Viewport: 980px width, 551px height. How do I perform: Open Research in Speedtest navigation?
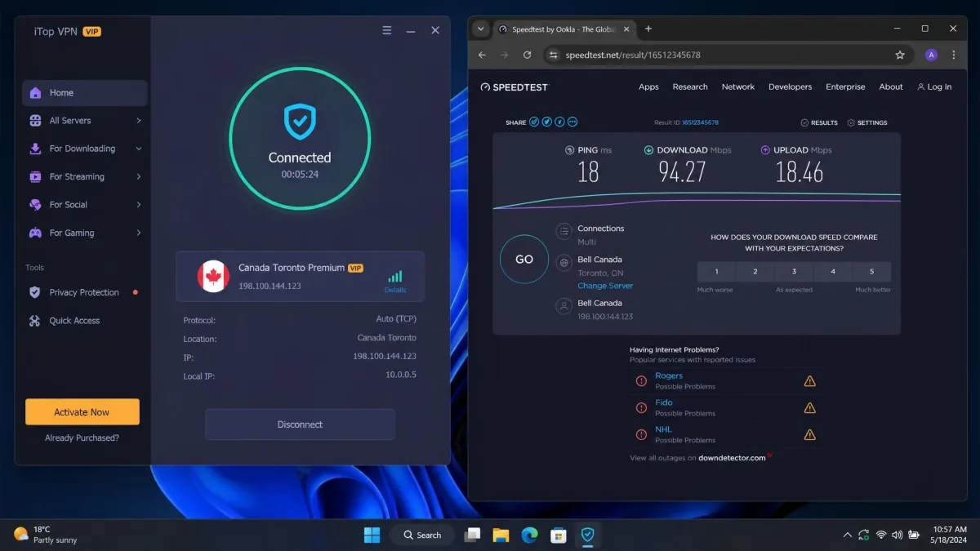pyautogui.click(x=690, y=87)
